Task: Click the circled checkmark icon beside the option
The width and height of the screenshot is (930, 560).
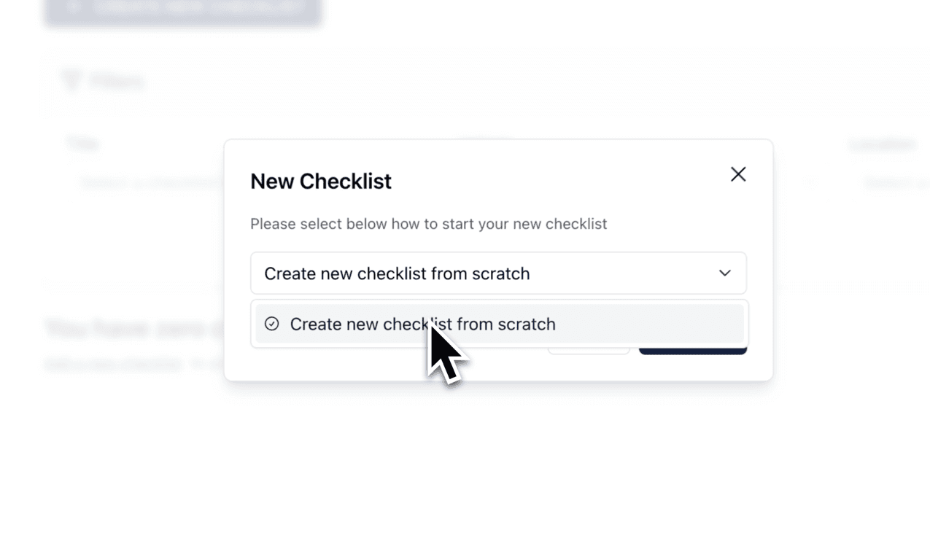Action: point(272,324)
